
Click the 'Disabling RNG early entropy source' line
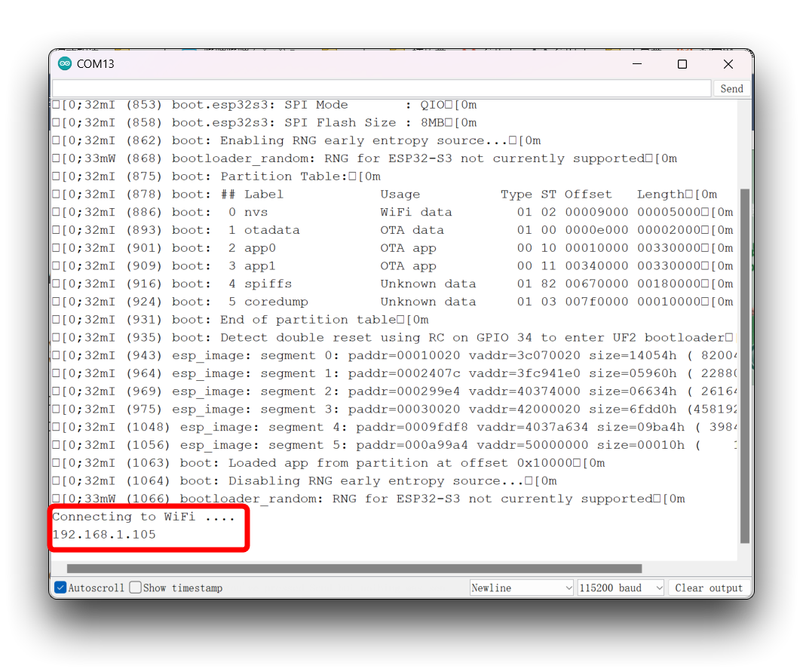[304, 481]
